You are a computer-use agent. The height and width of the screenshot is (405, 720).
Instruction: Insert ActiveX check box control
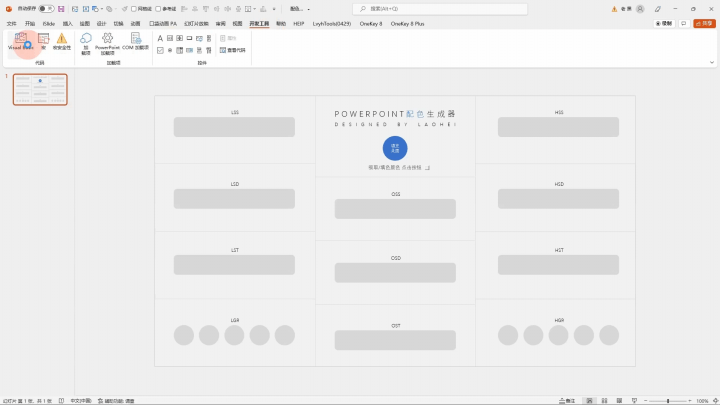(160, 50)
